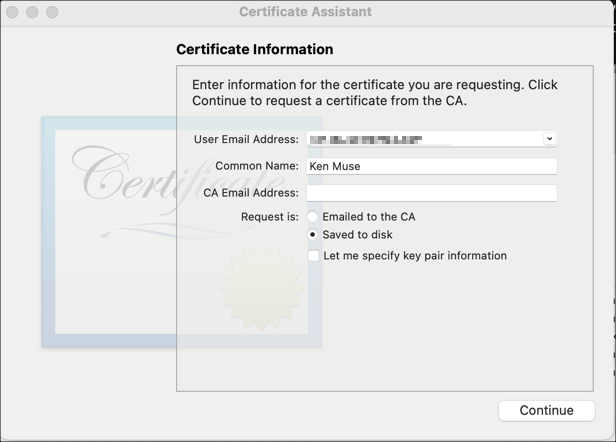Click the window zoom button in title bar

(52, 12)
